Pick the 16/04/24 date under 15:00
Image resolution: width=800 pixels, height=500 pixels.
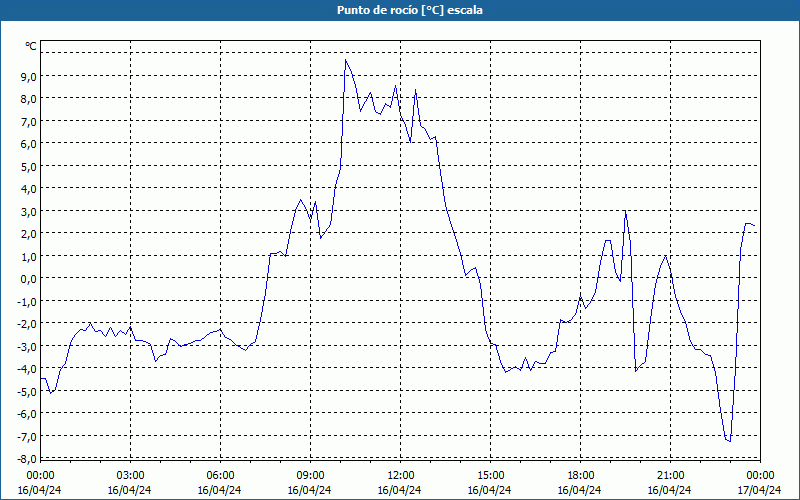tap(490, 490)
